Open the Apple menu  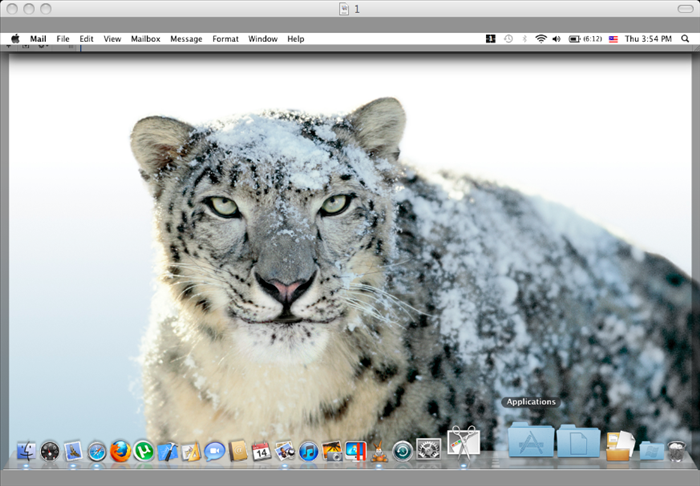15,39
